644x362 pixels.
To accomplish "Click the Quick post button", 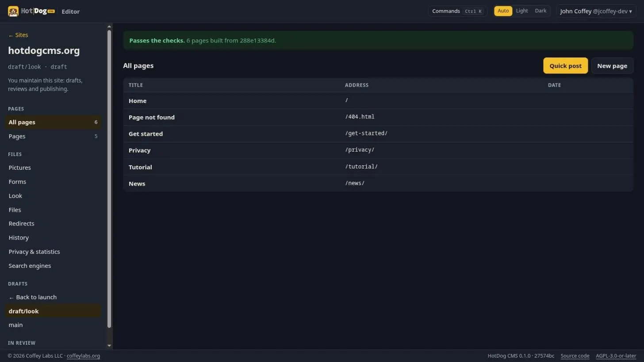I will coord(566,66).
